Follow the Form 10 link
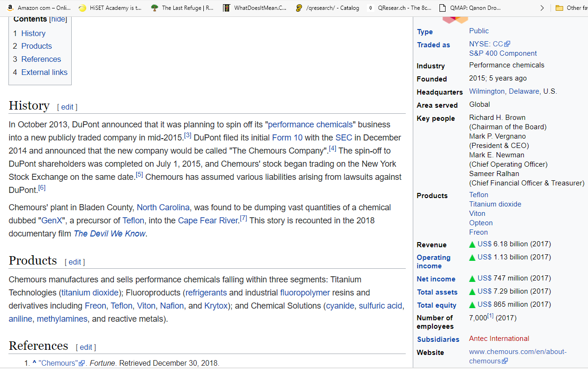 [x=287, y=138]
